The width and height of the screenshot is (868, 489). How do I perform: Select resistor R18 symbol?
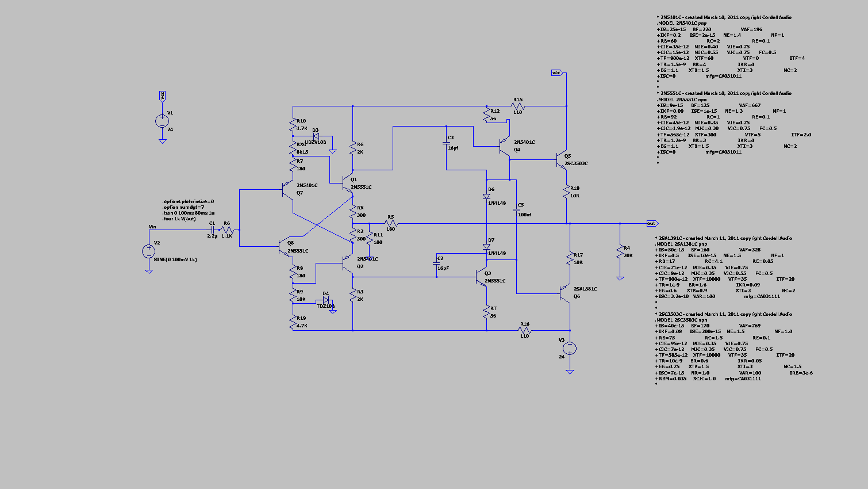[x=566, y=192]
